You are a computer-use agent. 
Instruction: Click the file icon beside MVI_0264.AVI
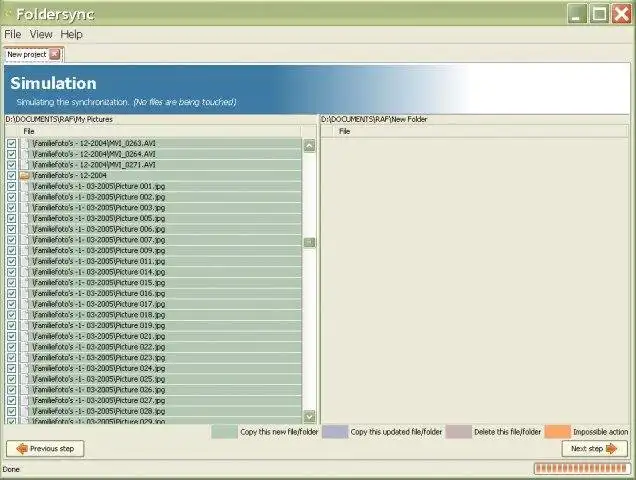click(x=25, y=154)
